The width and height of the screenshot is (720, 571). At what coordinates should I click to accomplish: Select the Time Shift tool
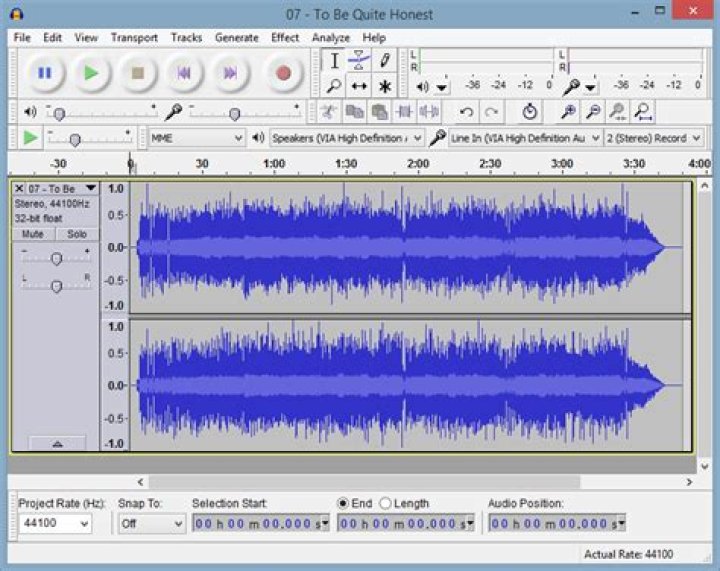[359, 86]
